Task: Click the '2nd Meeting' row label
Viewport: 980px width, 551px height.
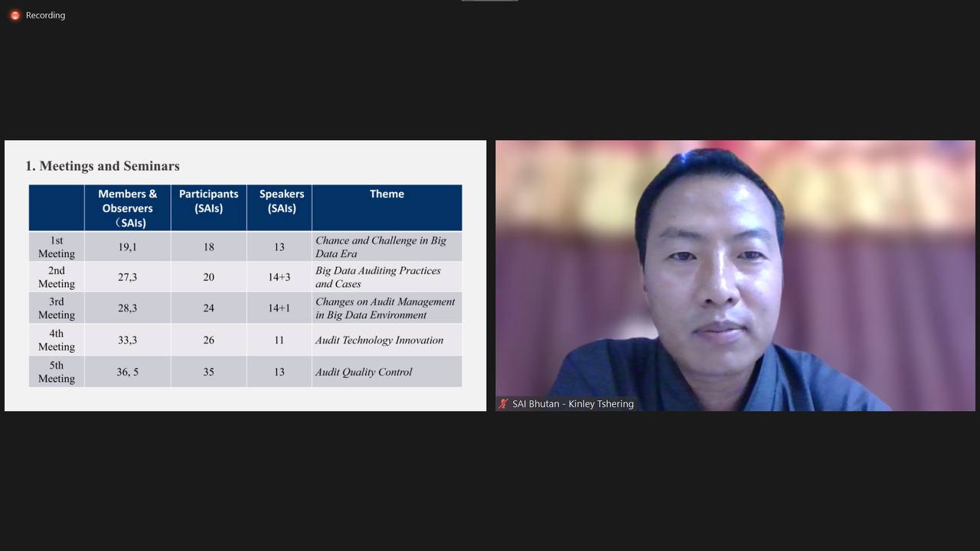Action: [57, 277]
